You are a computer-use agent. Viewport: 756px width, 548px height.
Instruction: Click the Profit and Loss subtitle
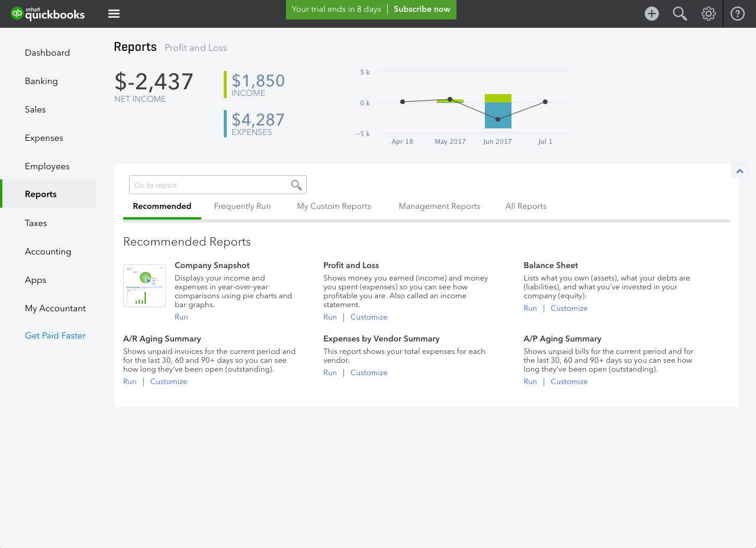[196, 48]
